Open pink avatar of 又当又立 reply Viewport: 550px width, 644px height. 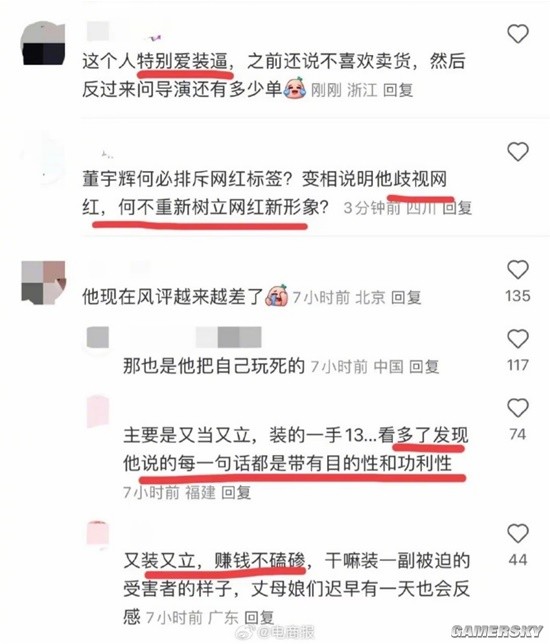pos(98,412)
